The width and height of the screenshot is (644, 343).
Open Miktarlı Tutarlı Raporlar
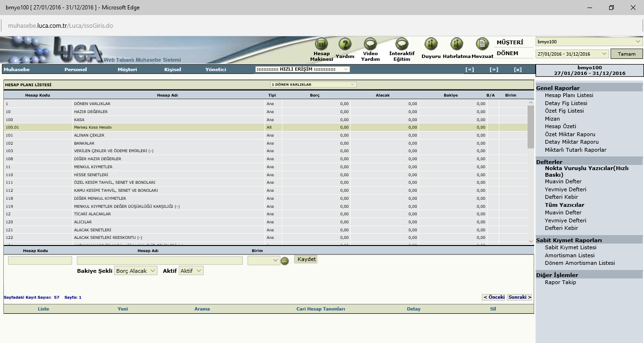click(x=576, y=150)
